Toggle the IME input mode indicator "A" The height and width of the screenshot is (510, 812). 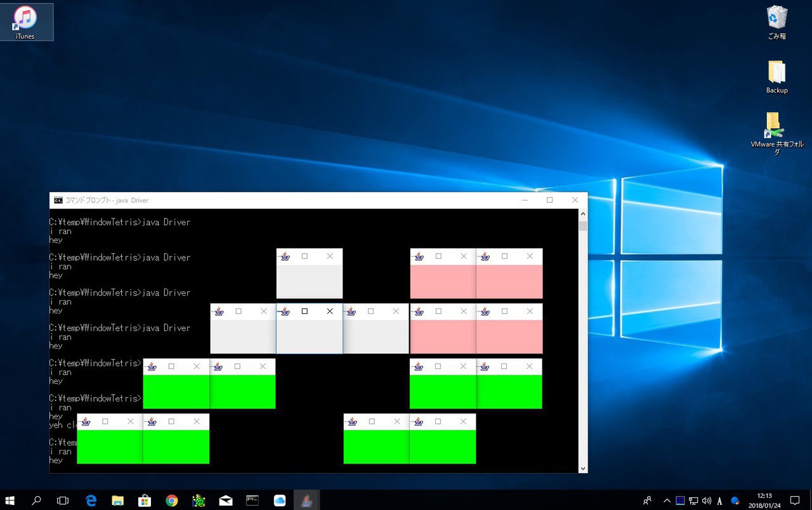click(719, 500)
